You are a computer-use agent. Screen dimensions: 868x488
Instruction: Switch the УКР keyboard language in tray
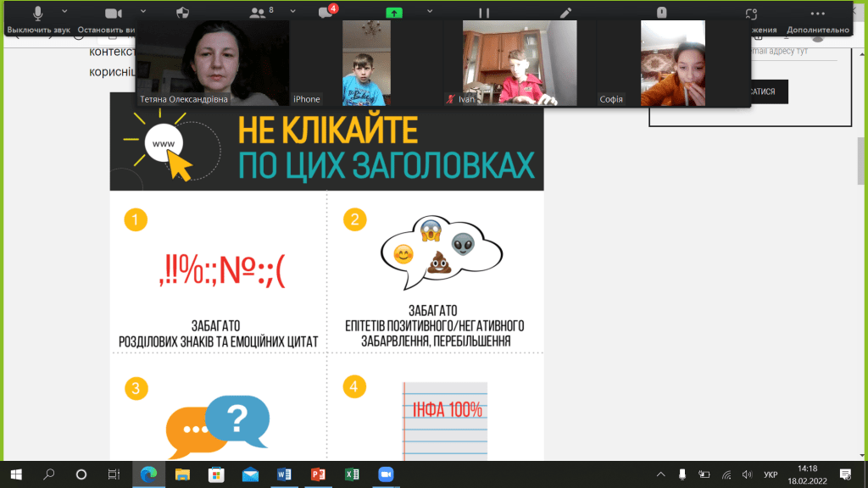coord(771,474)
